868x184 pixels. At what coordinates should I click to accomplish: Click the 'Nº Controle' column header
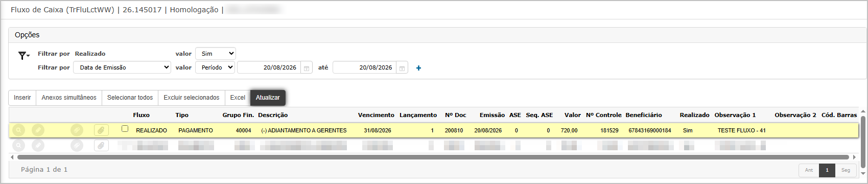click(x=603, y=115)
